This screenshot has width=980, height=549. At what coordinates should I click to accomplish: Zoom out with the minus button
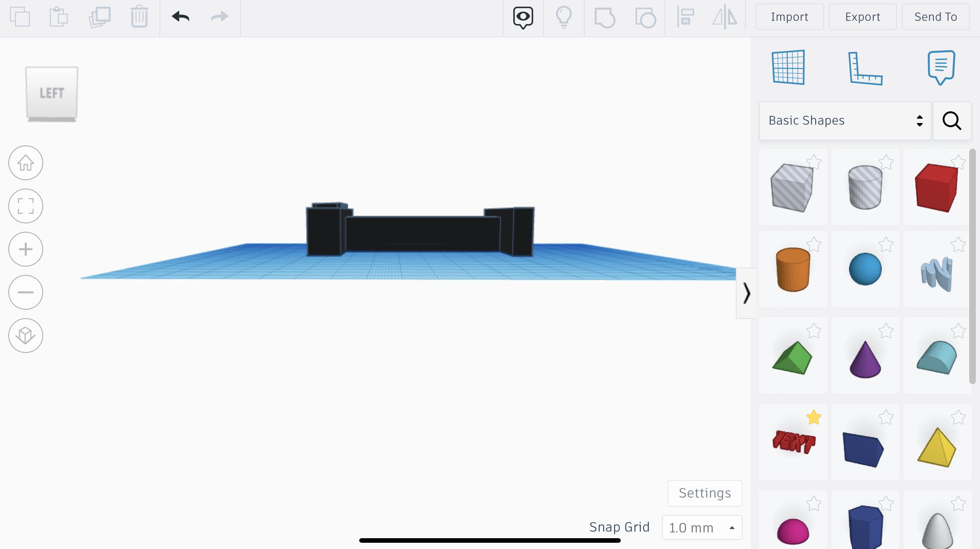pos(26,292)
